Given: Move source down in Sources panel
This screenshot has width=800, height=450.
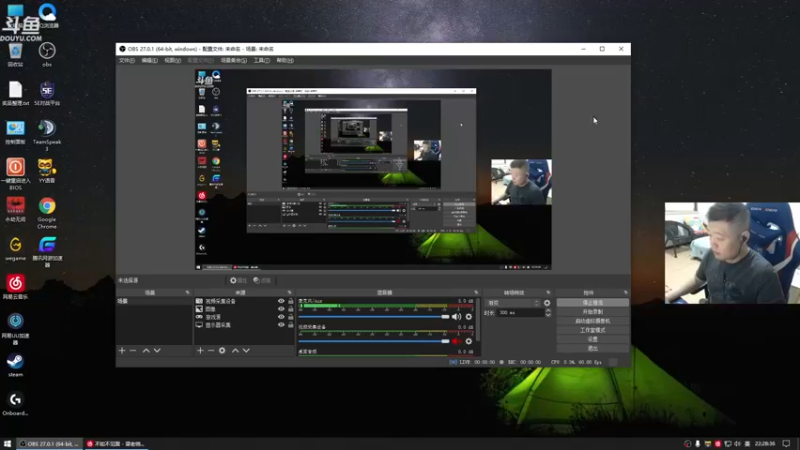Looking at the screenshot, I should coord(246,351).
